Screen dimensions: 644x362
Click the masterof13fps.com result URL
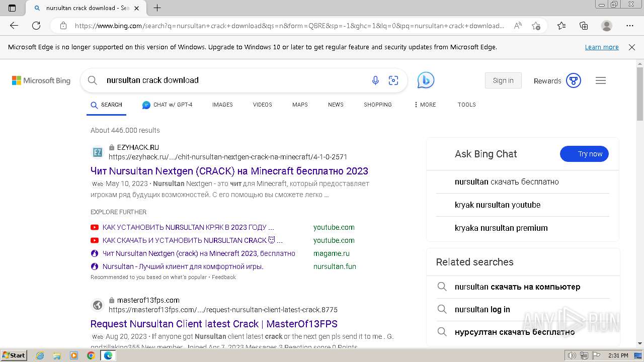[x=223, y=310]
